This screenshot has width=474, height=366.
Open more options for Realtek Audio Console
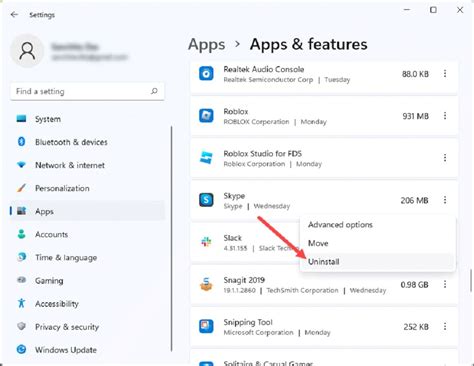[445, 74]
